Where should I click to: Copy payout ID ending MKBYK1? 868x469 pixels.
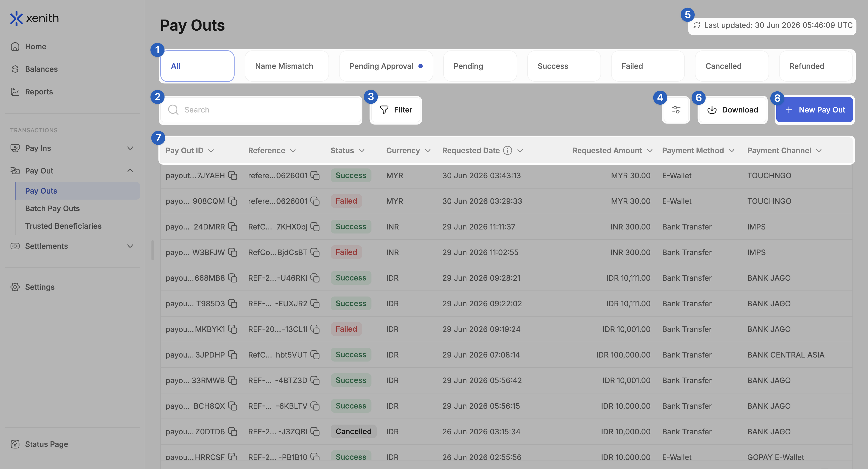coord(233,329)
